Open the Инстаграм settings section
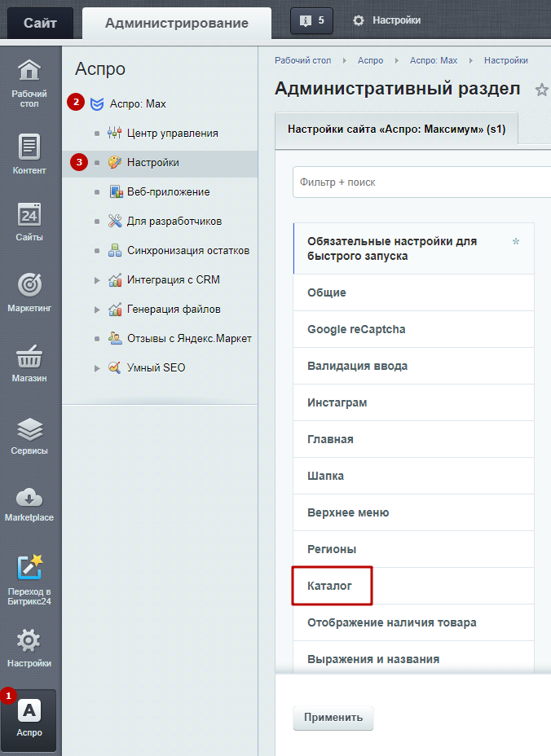This screenshot has width=551, height=756. pos(413,402)
